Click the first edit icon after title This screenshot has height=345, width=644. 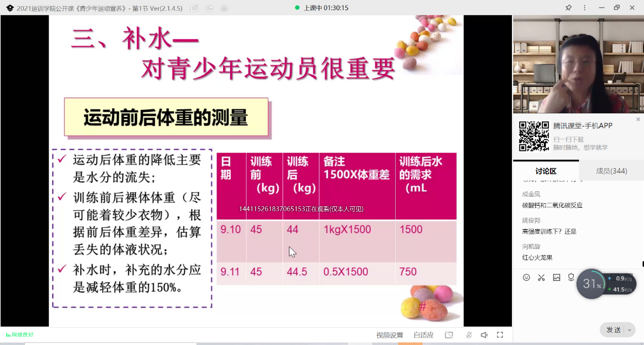coord(194,8)
